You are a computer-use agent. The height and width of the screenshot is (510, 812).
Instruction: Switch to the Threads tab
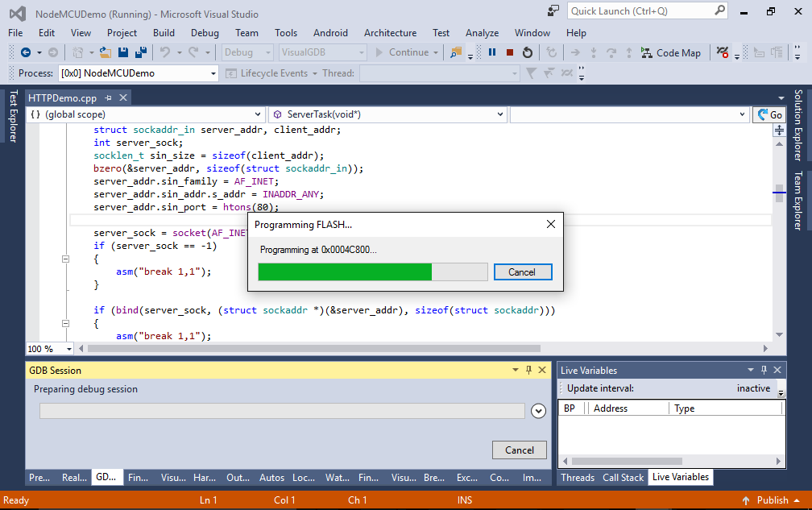pyautogui.click(x=578, y=478)
